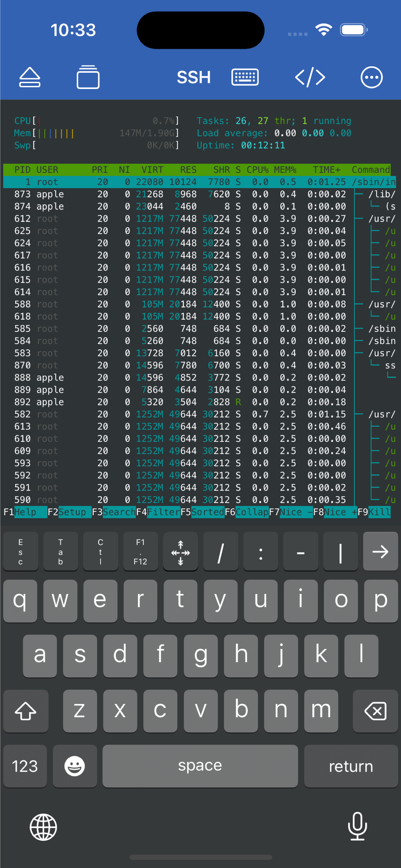Switch keyboard language with globe icon
Screen dimensions: 401x868
click(x=43, y=827)
